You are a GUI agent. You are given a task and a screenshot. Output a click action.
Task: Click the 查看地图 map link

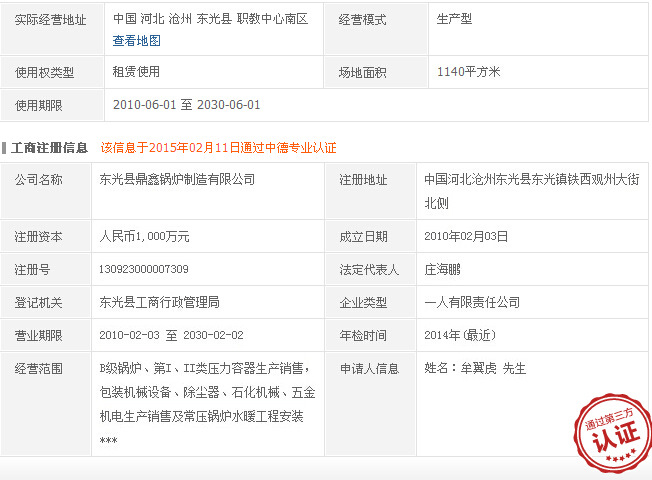pyautogui.click(x=136, y=41)
